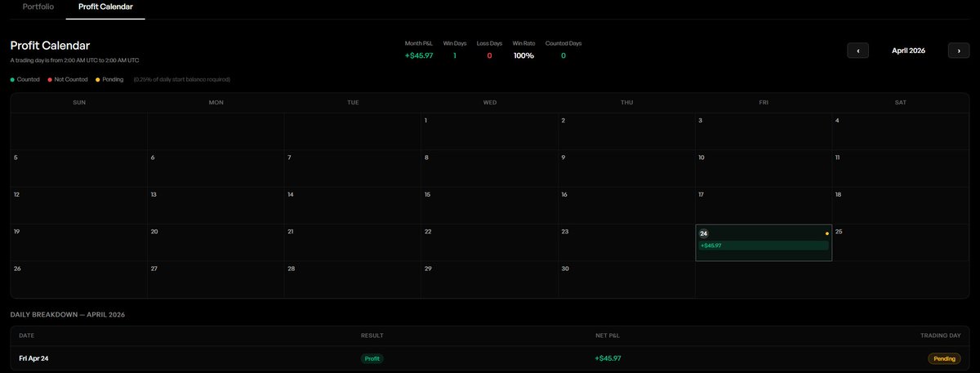Click the NET P&L column header
Viewport: 980px width, 373px height.
tap(608, 335)
